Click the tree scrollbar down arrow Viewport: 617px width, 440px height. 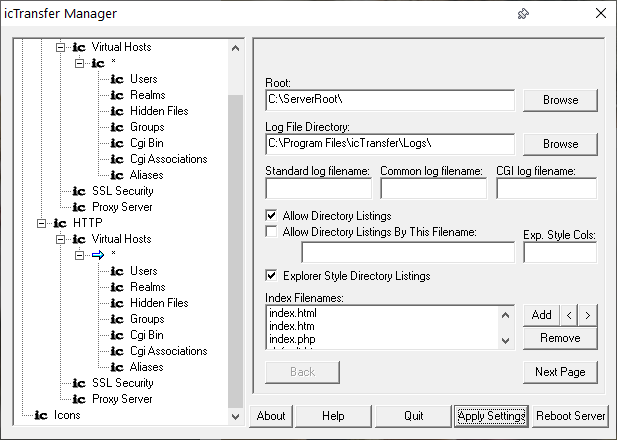click(235, 416)
